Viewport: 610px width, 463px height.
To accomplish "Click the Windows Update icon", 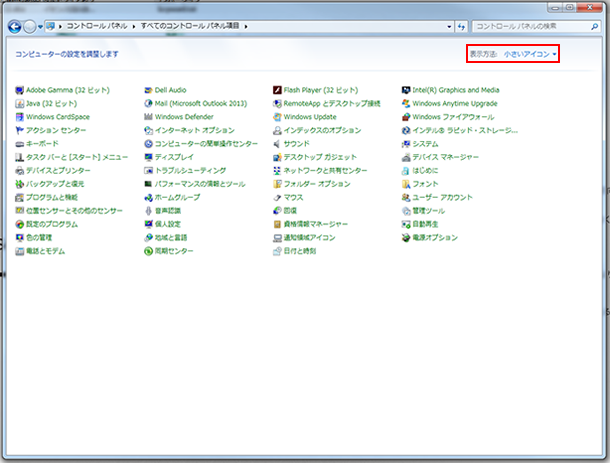I will [x=277, y=117].
